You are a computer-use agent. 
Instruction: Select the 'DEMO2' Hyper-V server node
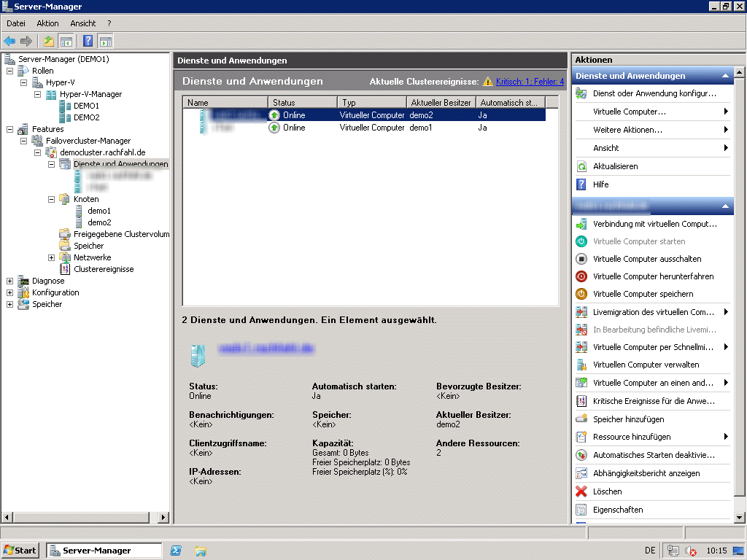point(86,117)
